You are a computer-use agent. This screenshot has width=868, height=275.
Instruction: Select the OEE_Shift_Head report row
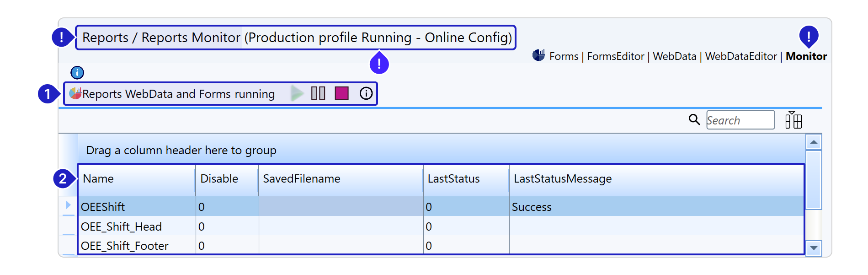pyautogui.click(x=122, y=226)
